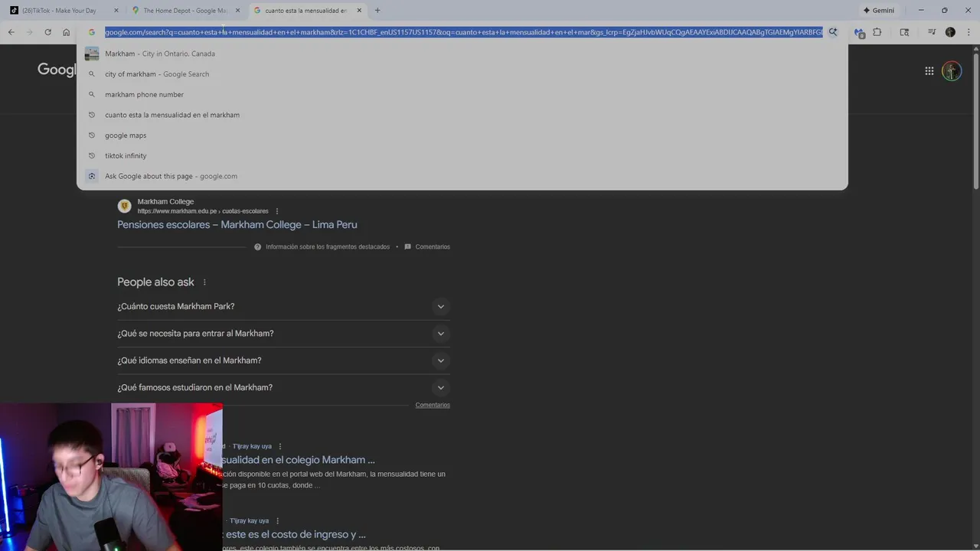Open the media controls icon

[931, 32]
